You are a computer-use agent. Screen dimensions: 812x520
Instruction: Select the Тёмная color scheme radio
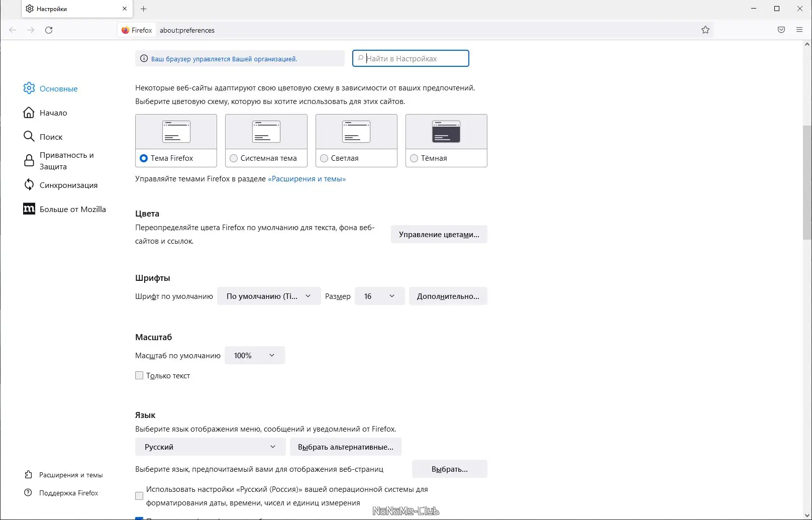[x=414, y=158]
